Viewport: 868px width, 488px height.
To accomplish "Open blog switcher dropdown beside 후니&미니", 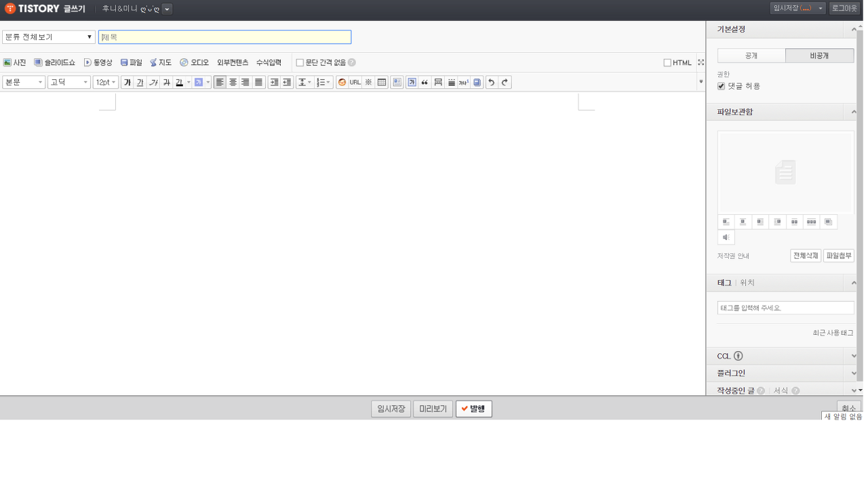I will tap(167, 9).
